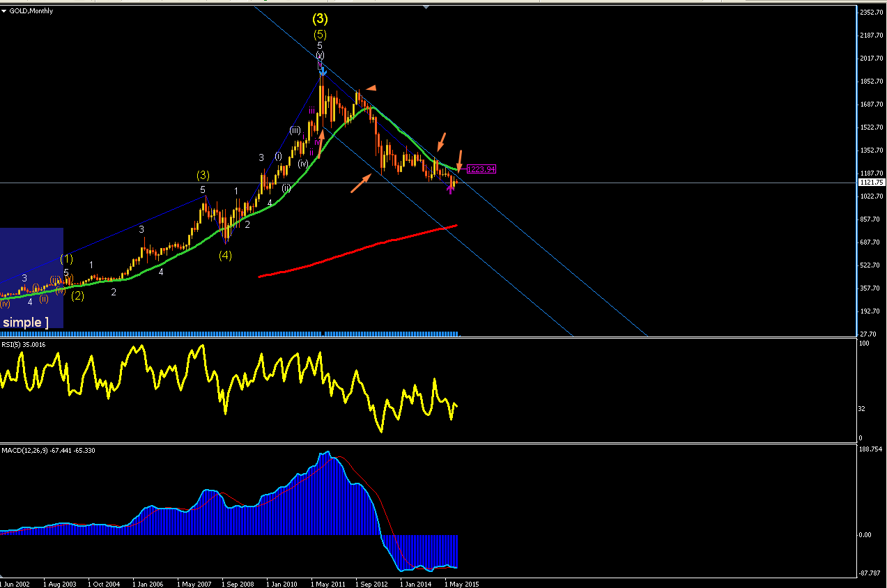Click the 857.70 price axis label
Image resolution: width=887 pixels, height=588 pixels.
pyautogui.click(x=870, y=219)
